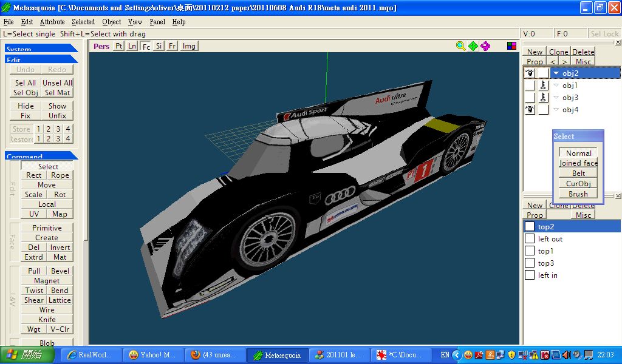Open the File menu
The image size is (622, 364).
click(x=9, y=22)
